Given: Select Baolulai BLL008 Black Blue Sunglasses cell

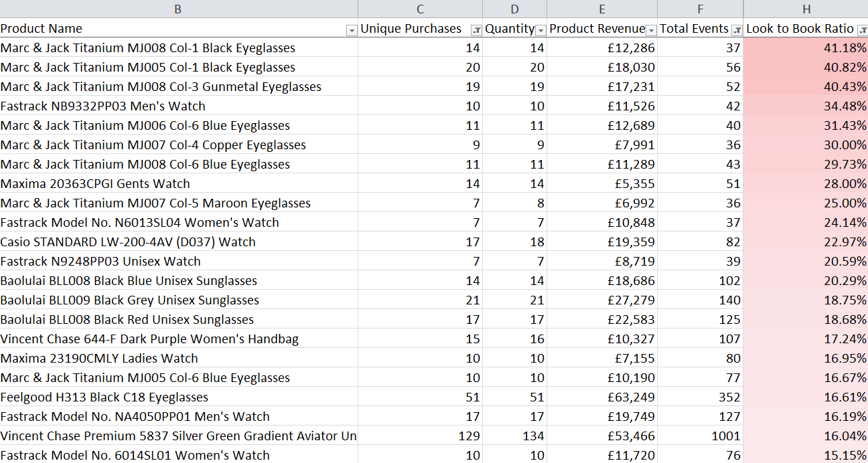Looking at the screenshot, I should click(179, 280).
